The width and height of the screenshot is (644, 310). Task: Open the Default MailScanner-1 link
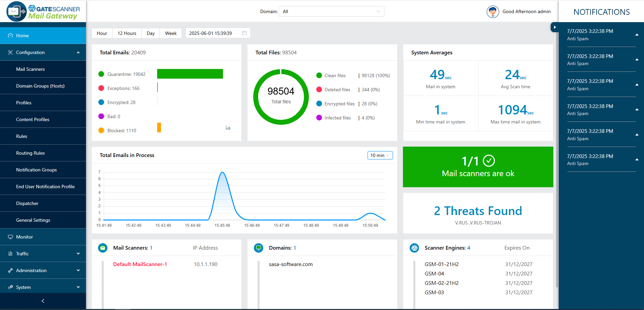[x=140, y=264]
